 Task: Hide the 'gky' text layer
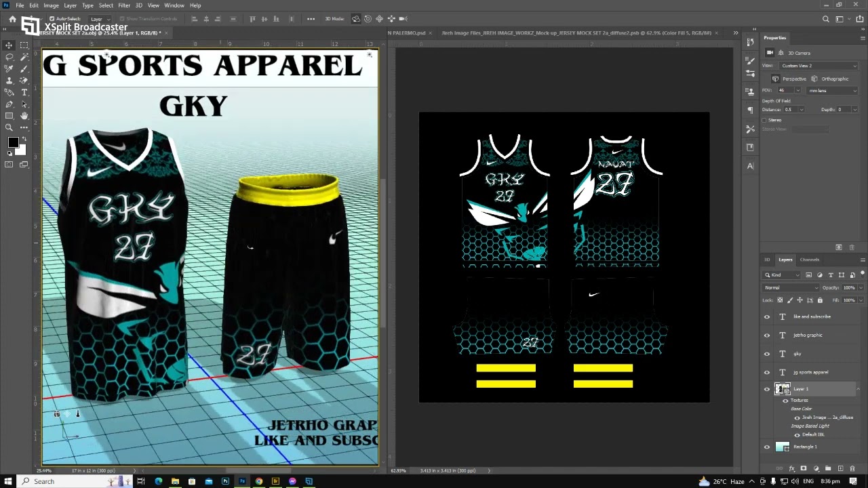click(767, 354)
